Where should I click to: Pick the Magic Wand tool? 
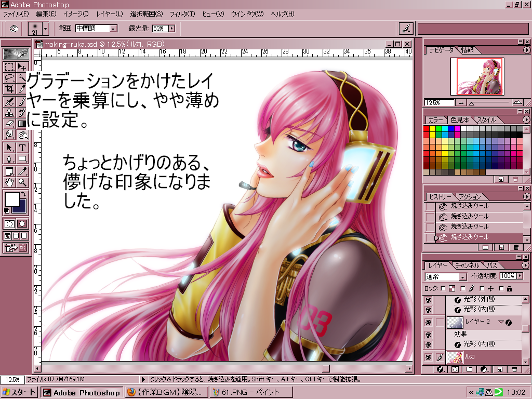pos(22,78)
